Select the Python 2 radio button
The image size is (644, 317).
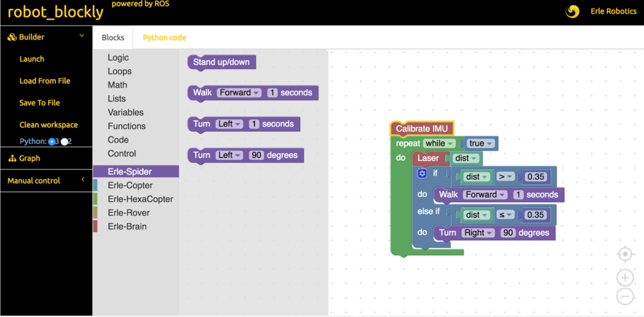(64, 141)
